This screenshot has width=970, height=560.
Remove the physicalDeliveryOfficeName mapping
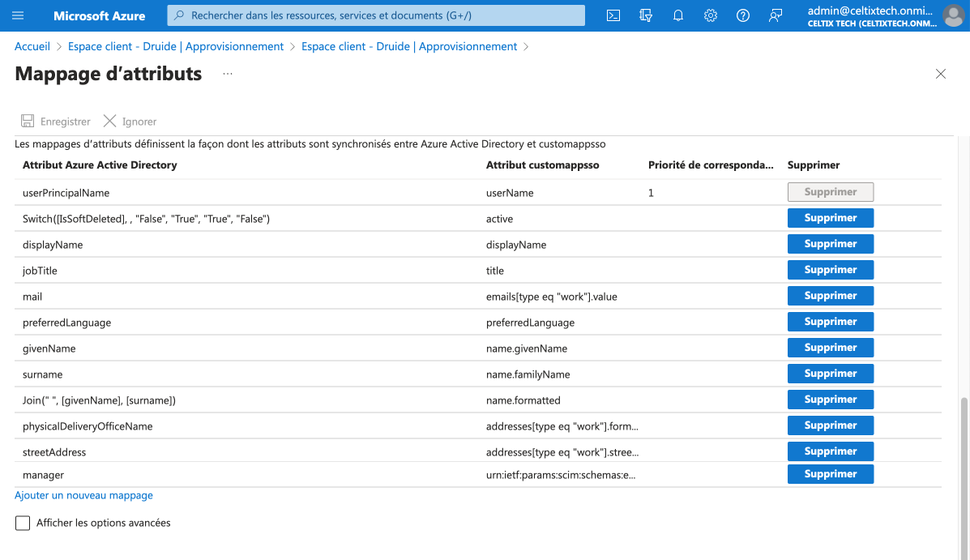click(830, 425)
